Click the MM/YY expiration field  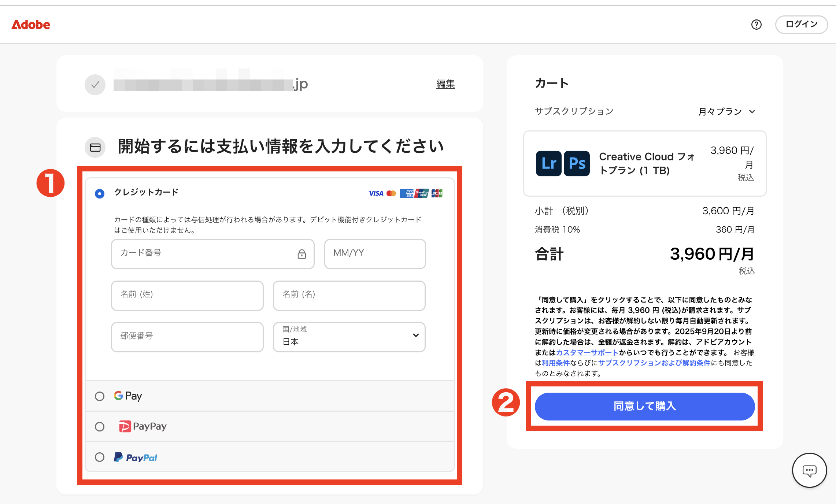(375, 254)
